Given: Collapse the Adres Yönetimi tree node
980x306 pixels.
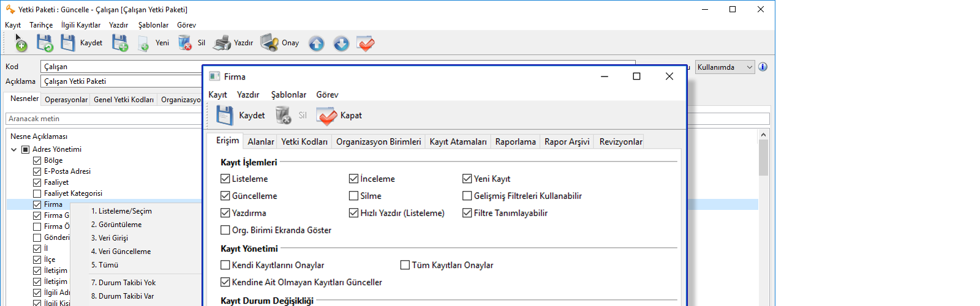Looking at the screenshot, I should click(14, 149).
